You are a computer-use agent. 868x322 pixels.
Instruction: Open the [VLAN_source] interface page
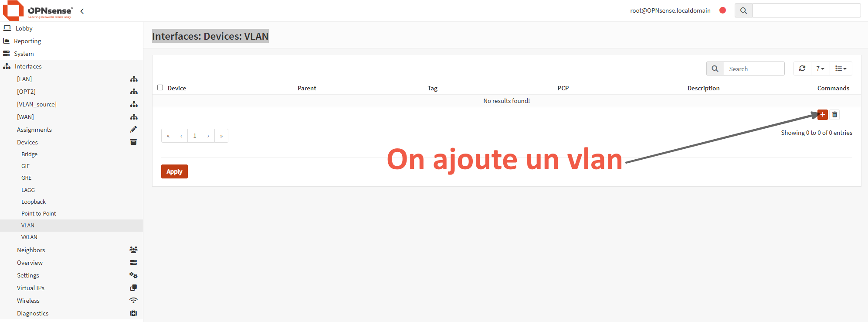point(37,104)
